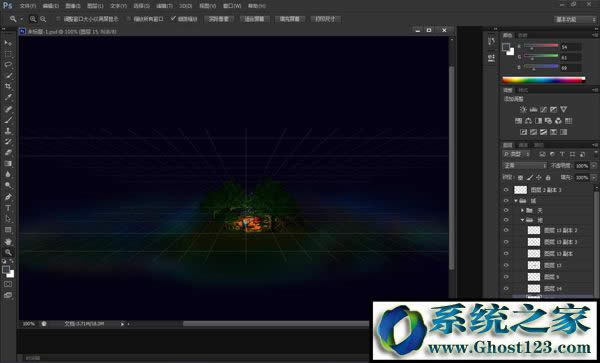The width and height of the screenshot is (600, 363).
Task: Select the Gradient tool
Action: 8,163
